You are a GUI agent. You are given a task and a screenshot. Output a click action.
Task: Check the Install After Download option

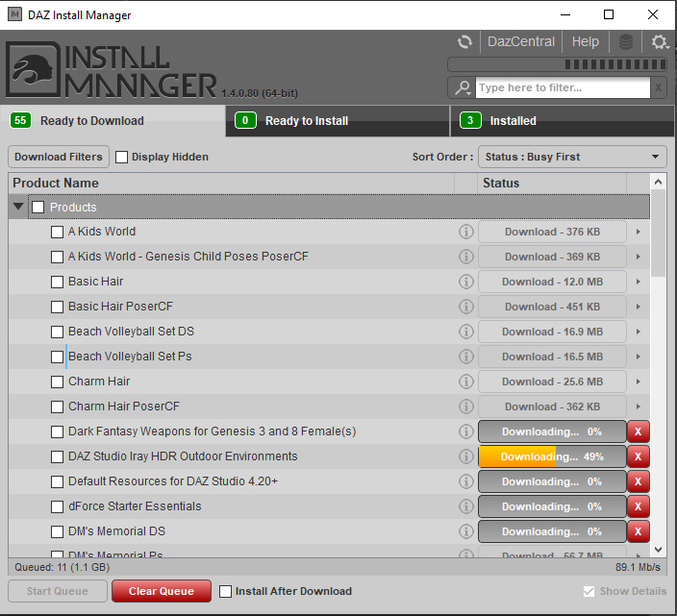click(x=226, y=591)
